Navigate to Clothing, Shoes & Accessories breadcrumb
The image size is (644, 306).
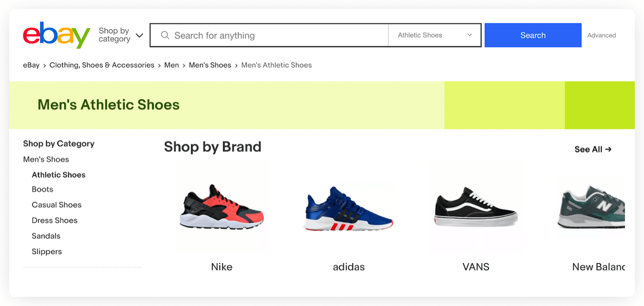[x=102, y=65]
